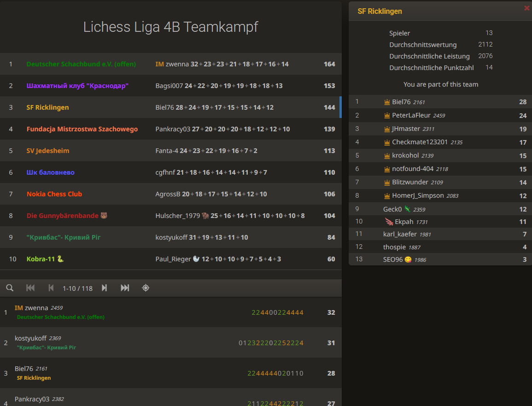532x406 pixels.
Task: Jump to last page of standings
Action: click(x=125, y=288)
